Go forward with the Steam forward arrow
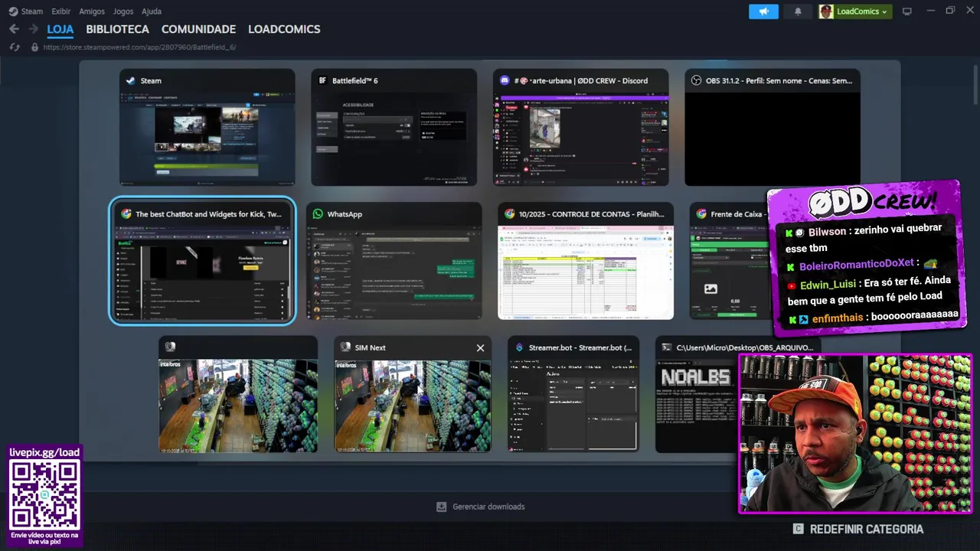The image size is (980, 551). pos(33,29)
